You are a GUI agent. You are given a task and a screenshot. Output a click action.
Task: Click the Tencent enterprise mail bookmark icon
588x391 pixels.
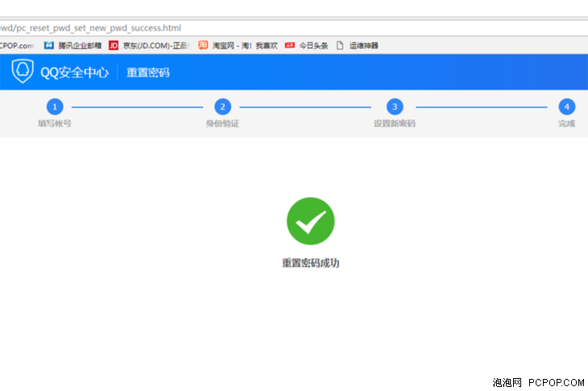point(49,46)
